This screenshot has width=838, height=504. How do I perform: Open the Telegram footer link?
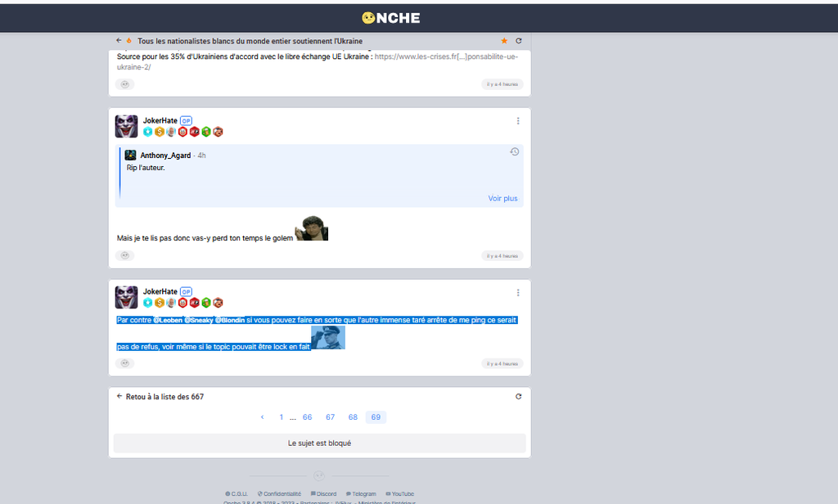[x=361, y=494]
